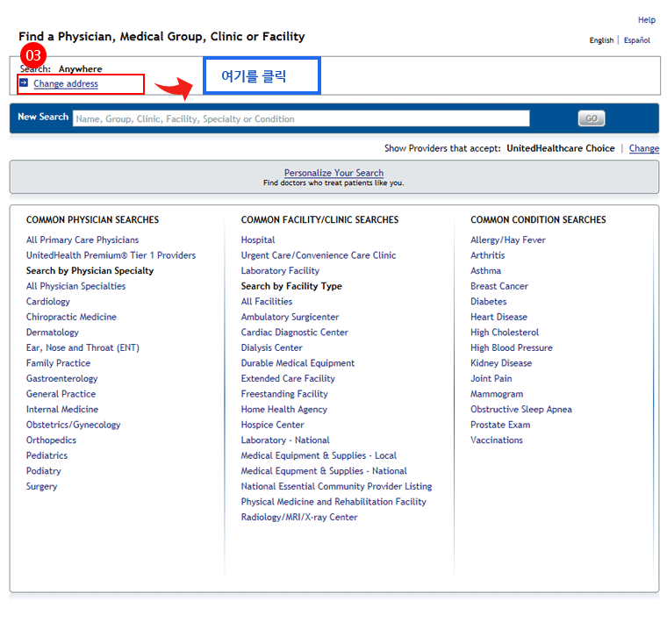Open Hospice Center search
Image resolution: width=667 pixels, height=644 pixels.
272,425
